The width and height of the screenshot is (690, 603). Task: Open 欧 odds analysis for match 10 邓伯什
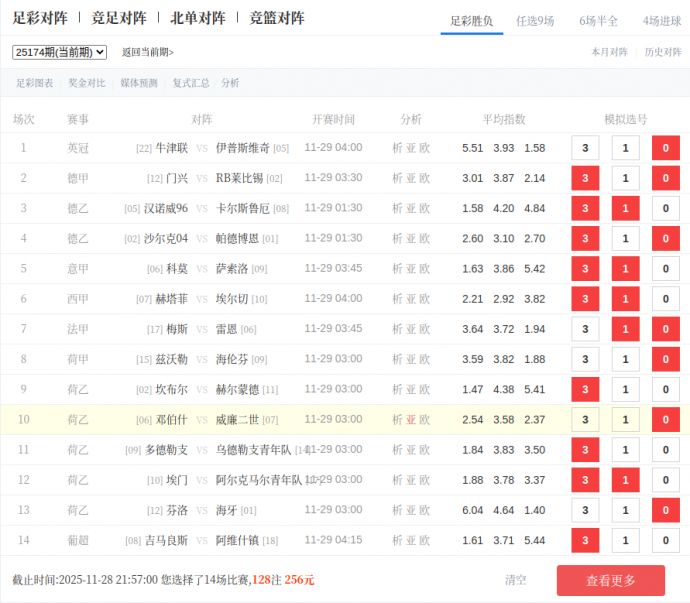pos(425,420)
